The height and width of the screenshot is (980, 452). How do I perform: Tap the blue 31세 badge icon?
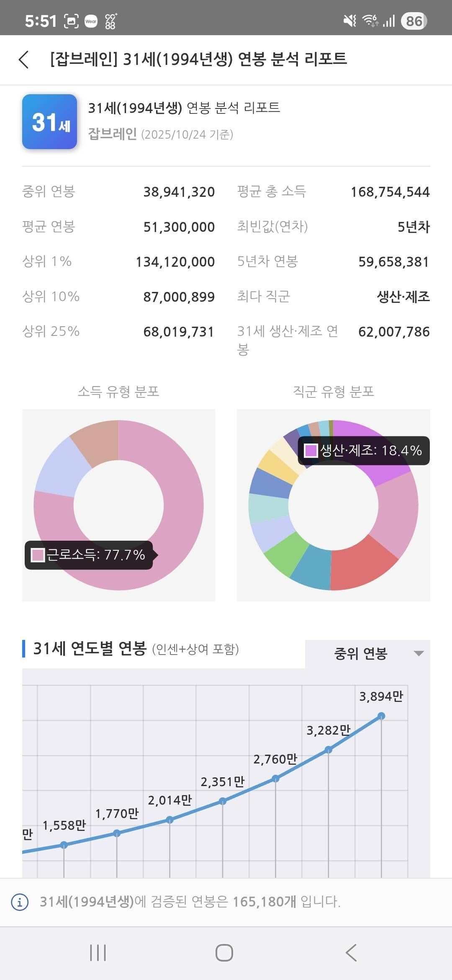49,121
